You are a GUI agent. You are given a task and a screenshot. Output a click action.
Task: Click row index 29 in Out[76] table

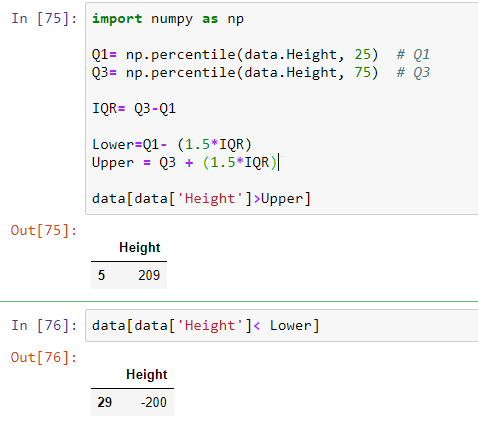[105, 402]
